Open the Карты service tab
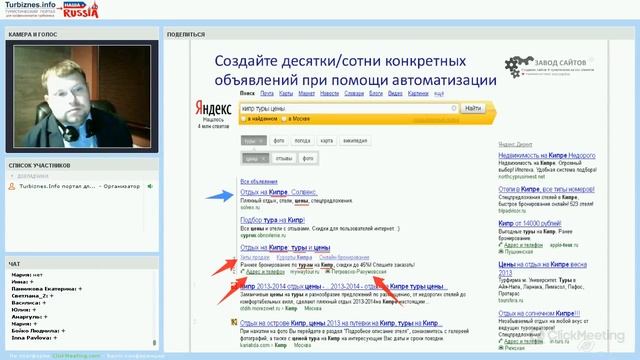This screenshot has height=360, width=640. (x=286, y=93)
